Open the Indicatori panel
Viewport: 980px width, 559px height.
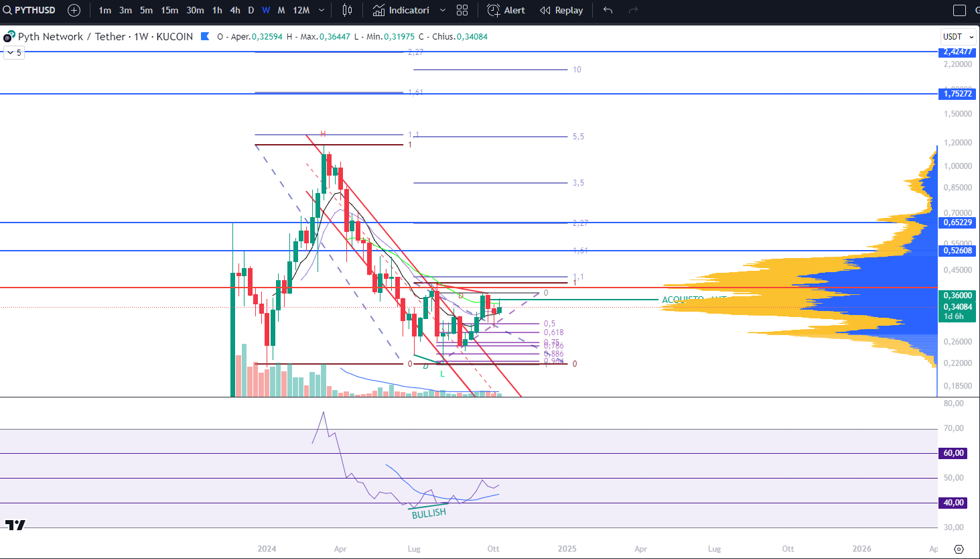[x=401, y=10]
